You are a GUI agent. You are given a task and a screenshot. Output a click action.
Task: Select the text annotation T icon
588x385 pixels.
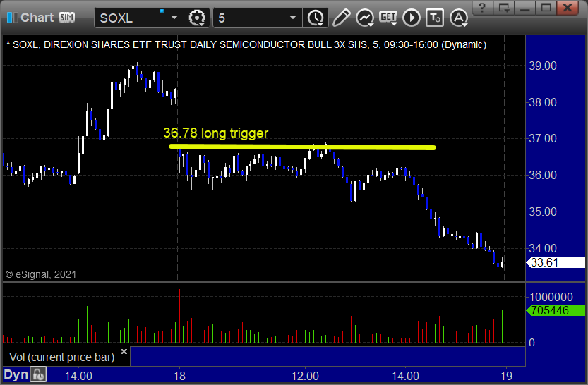pos(435,18)
